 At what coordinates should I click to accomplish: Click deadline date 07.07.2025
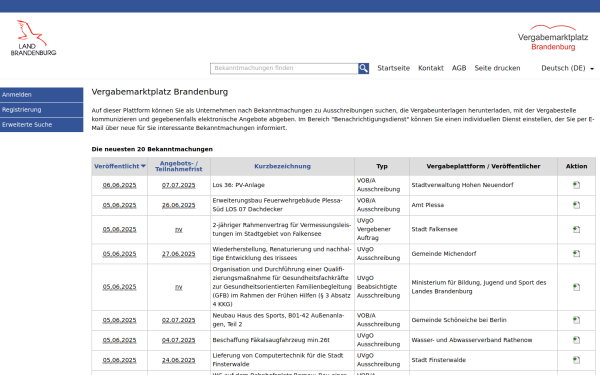pyautogui.click(x=179, y=185)
